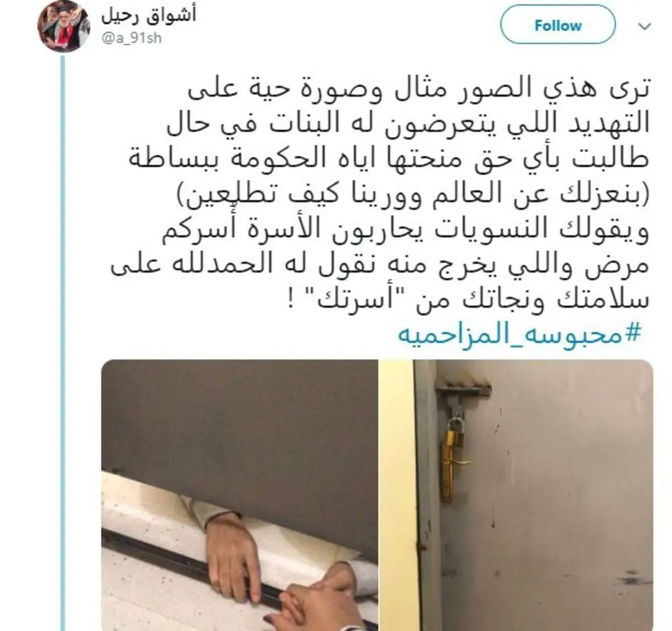The width and height of the screenshot is (672, 631).
Task: View the photo of the padlocked door
Action: (516, 495)
